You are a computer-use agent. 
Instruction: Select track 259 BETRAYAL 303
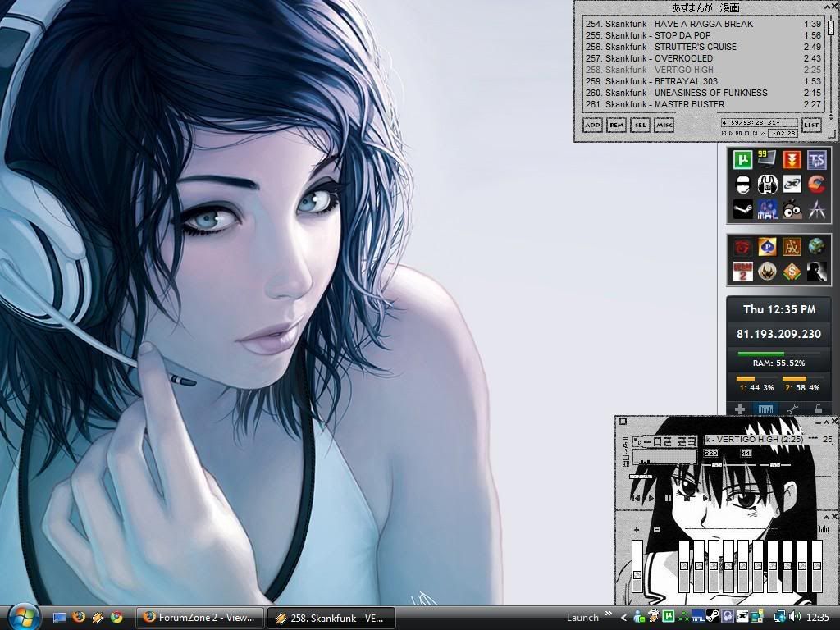coord(703,81)
